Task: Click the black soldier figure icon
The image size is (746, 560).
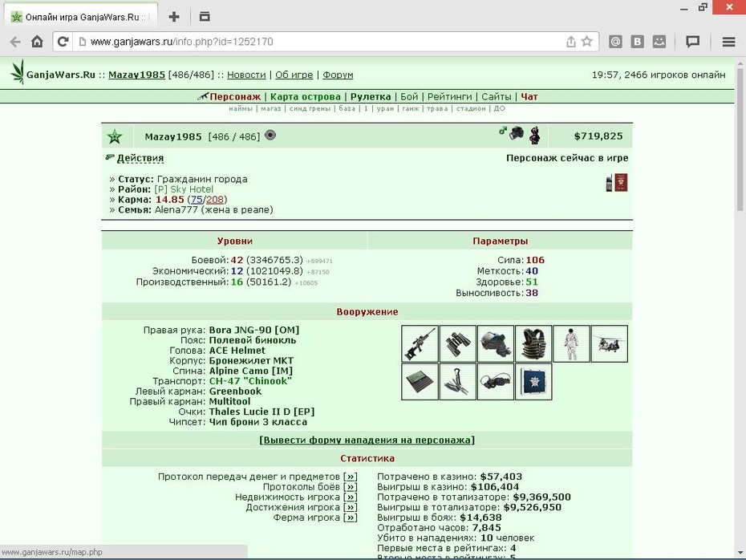Action: click(535, 136)
